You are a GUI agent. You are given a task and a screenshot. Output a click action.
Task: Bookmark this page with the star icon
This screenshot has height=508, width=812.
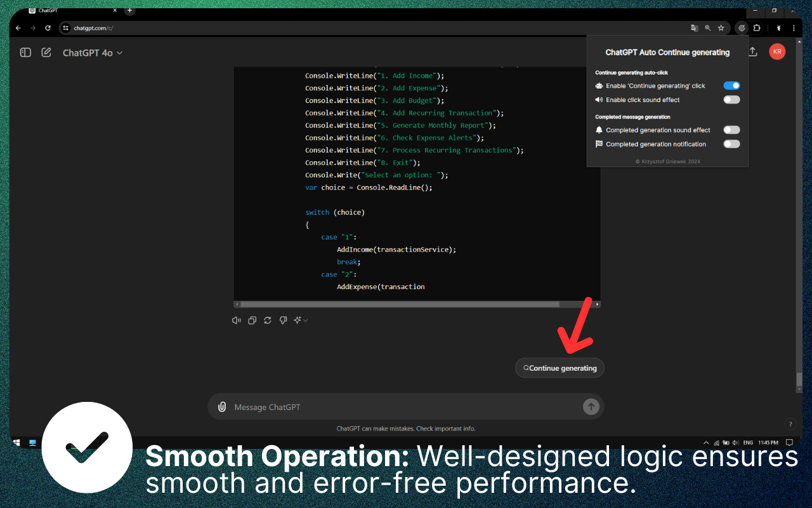(x=721, y=28)
